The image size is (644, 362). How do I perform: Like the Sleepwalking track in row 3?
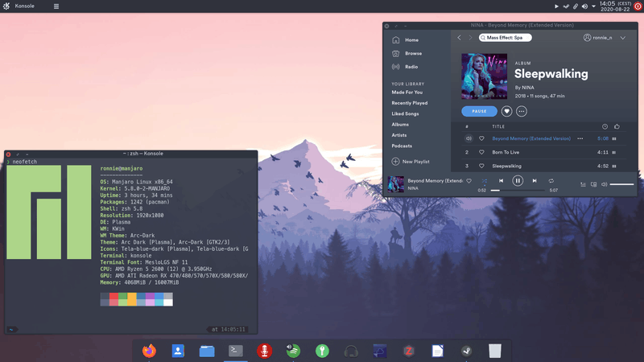481,167
